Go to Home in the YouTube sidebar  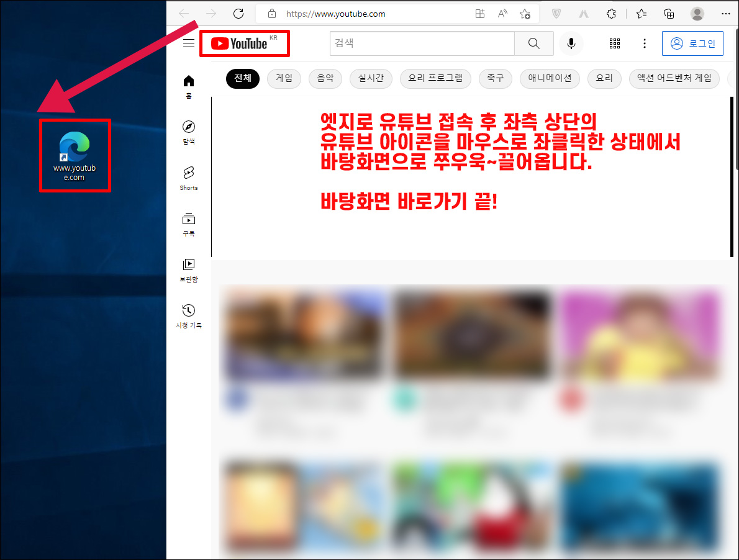189,86
